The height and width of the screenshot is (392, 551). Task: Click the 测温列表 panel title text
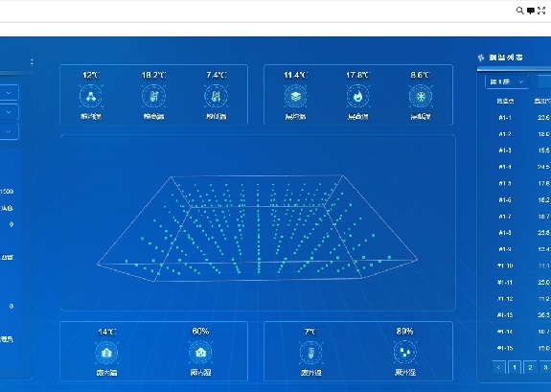[506, 58]
